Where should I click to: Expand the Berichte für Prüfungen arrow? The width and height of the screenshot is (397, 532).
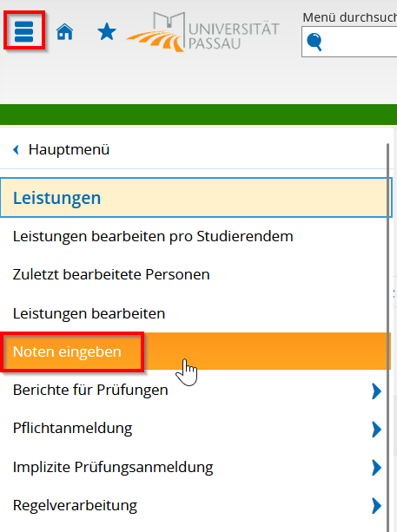point(376,391)
